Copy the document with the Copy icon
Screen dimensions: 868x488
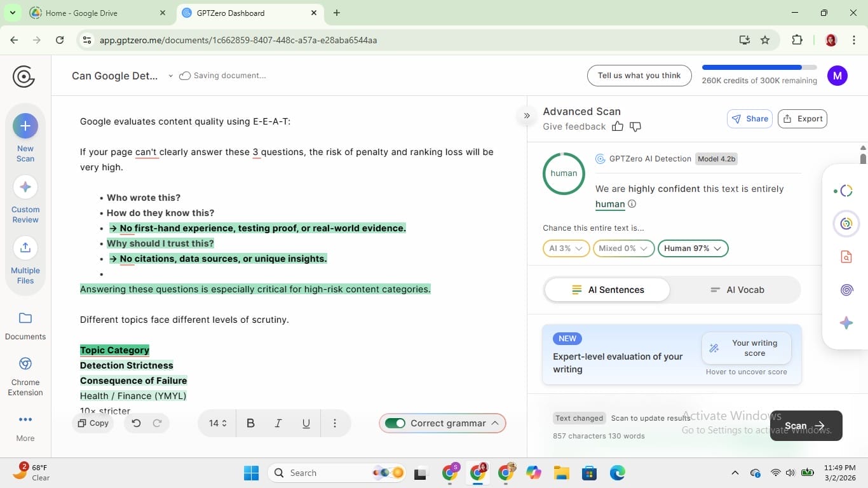pos(93,423)
